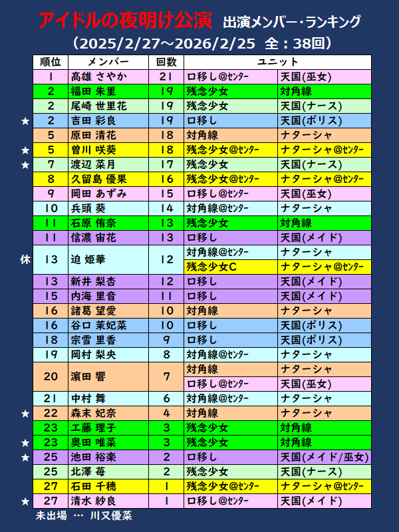The height and width of the screenshot is (532, 399).
Task: Click the star beside 清水 紗良 row
Action: (25, 501)
